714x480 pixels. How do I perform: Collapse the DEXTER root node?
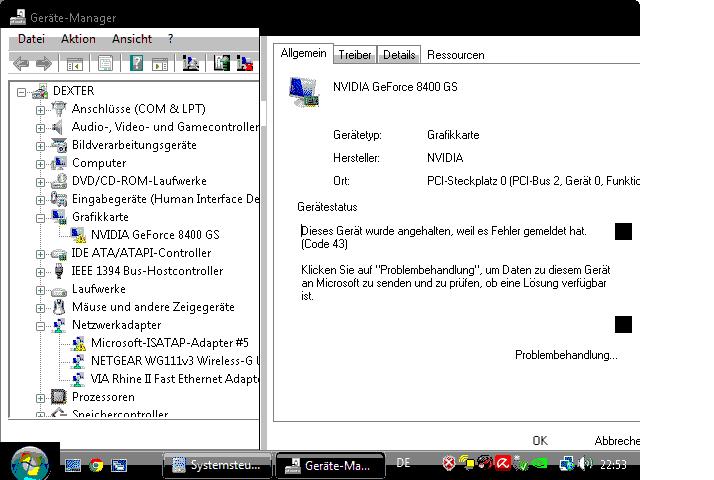[21, 92]
